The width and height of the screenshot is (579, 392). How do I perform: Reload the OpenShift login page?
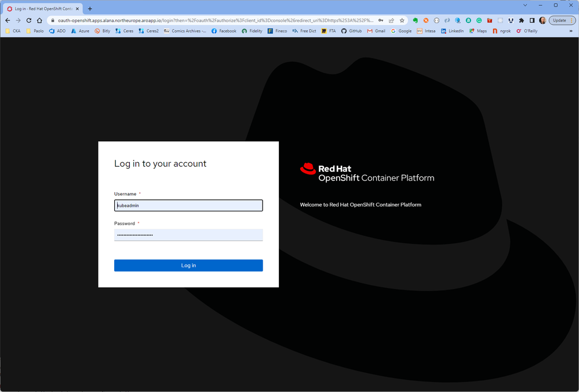[x=29, y=20]
